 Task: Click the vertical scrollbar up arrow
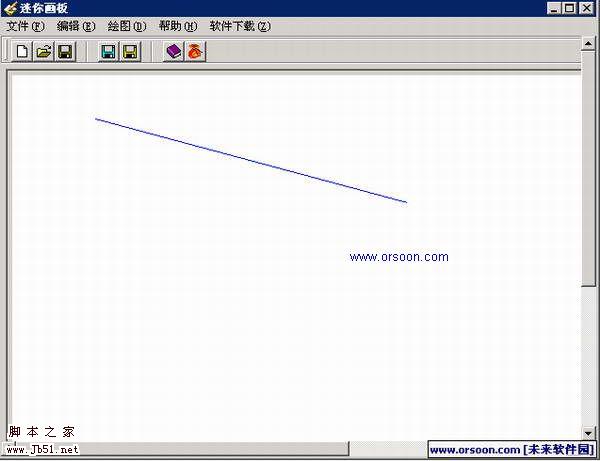588,43
